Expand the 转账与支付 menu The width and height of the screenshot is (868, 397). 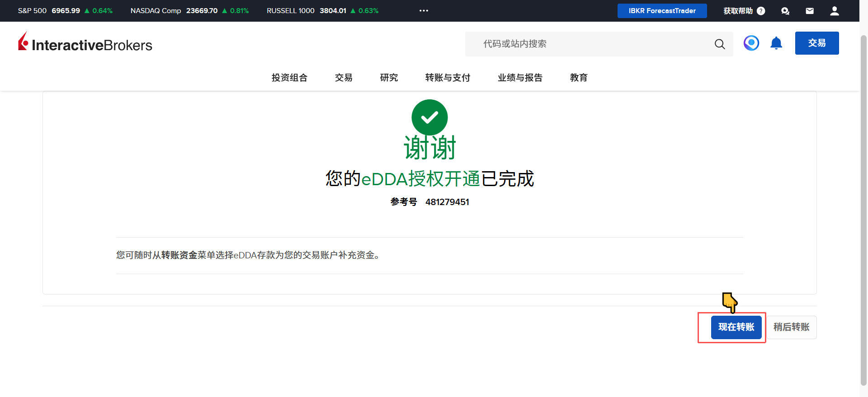pos(448,78)
